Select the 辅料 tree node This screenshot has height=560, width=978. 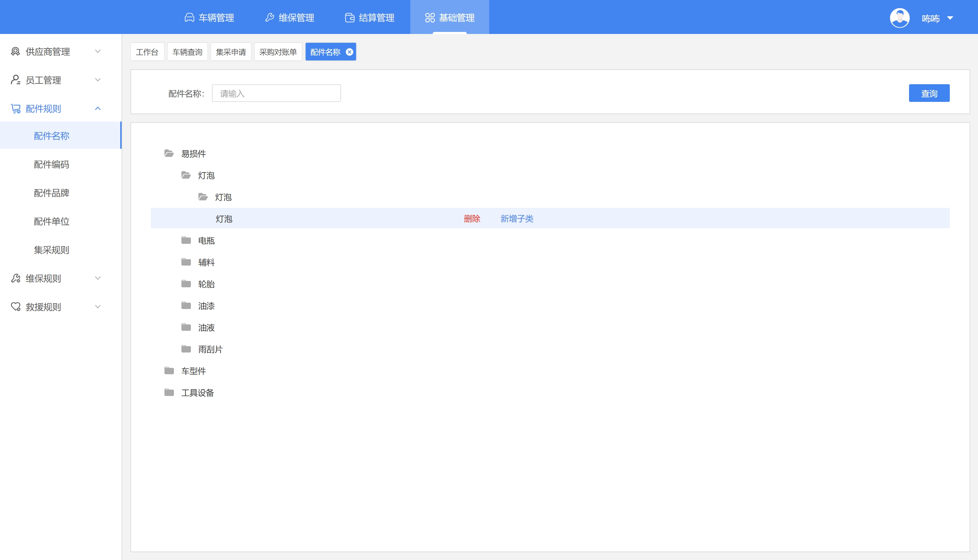pos(206,262)
